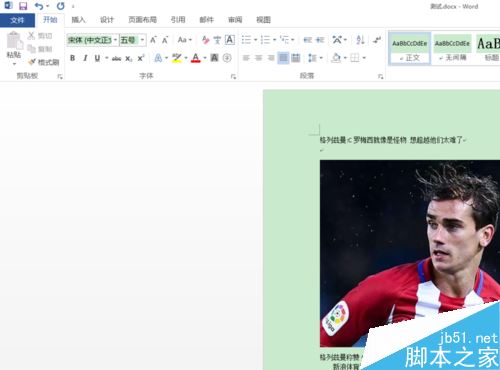Viewport: 500px width, 370px height.
Task: Open the 引用 (References) tab
Action: [x=178, y=20]
